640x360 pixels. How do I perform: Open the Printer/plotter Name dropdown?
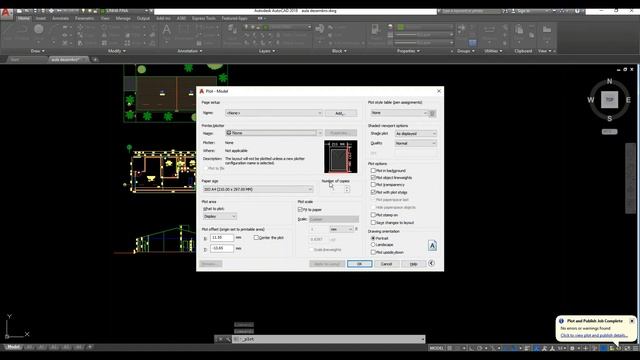(x=274, y=133)
